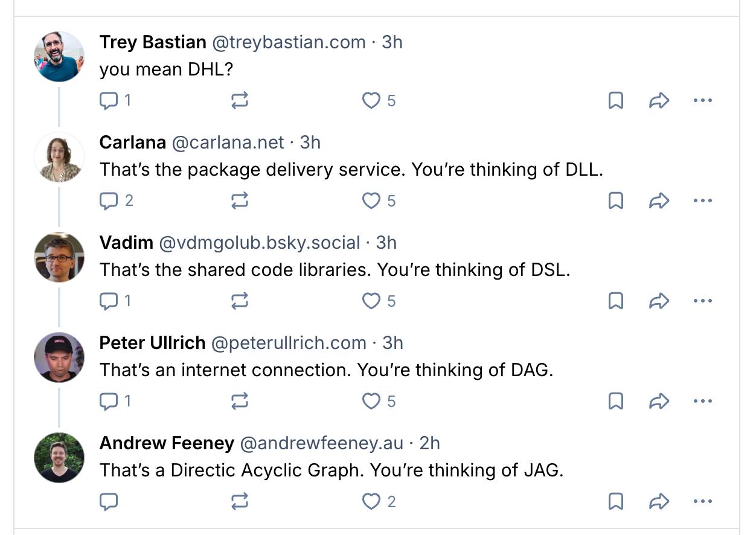
Task: Click Peter Ullrich's profile avatar
Action: click(59, 357)
